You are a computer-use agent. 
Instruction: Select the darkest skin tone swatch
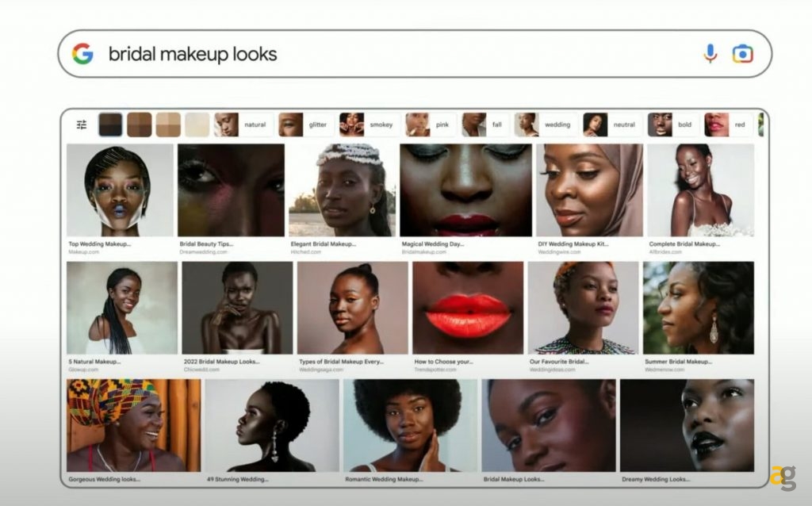point(110,125)
